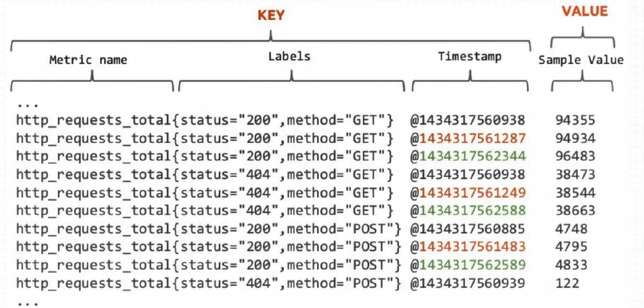This screenshot has height=308, width=644.
Task: Select red timestamp 1434317561287
Action: pyautogui.click(x=472, y=139)
